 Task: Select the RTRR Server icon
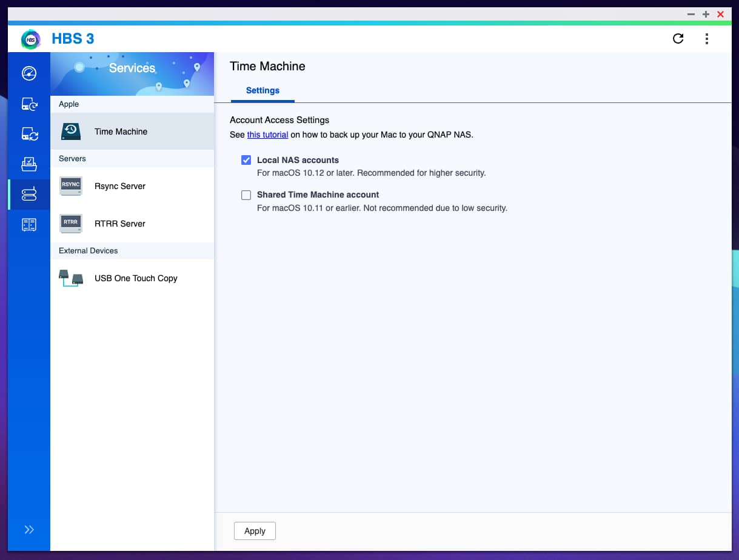[x=71, y=224]
